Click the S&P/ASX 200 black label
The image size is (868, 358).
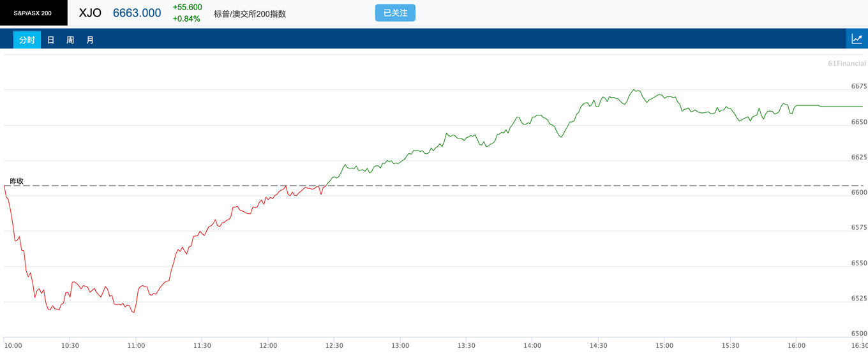[33, 13]
